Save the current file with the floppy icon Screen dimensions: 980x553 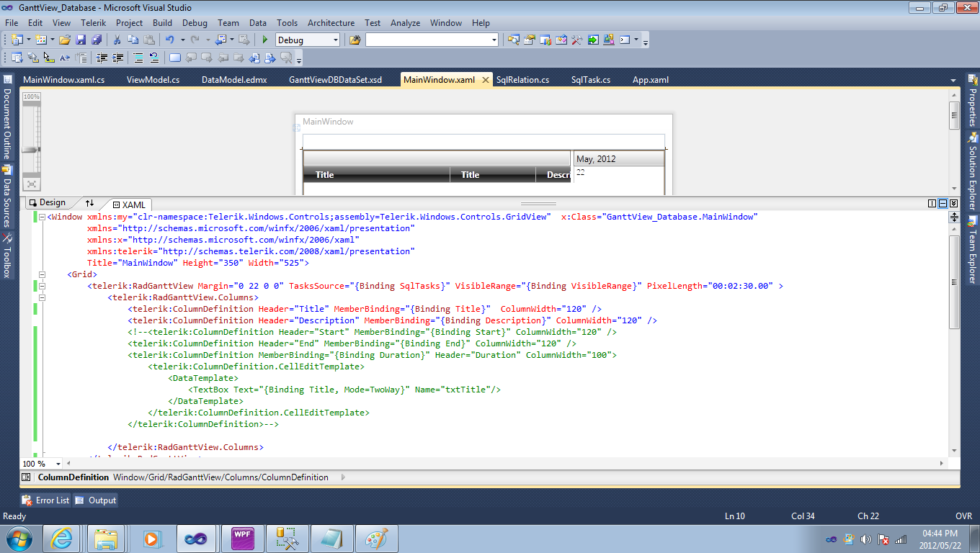tap(81, 40)
